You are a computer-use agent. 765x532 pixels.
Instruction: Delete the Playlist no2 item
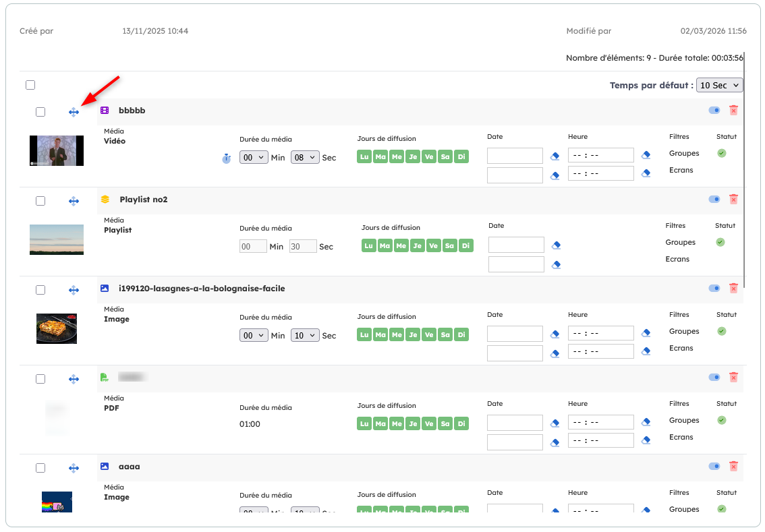(x=733, y=200)
